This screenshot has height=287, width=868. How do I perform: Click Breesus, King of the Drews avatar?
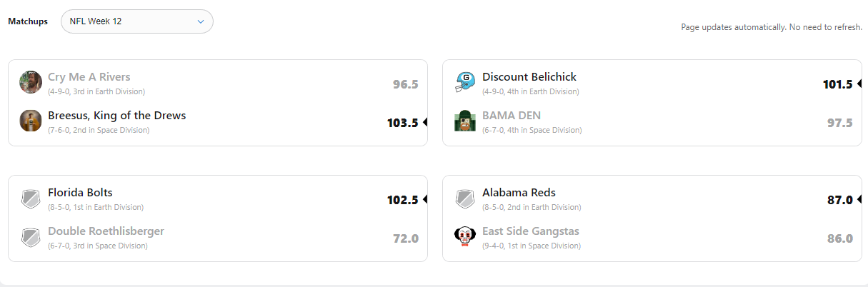[x=31, y=121]
